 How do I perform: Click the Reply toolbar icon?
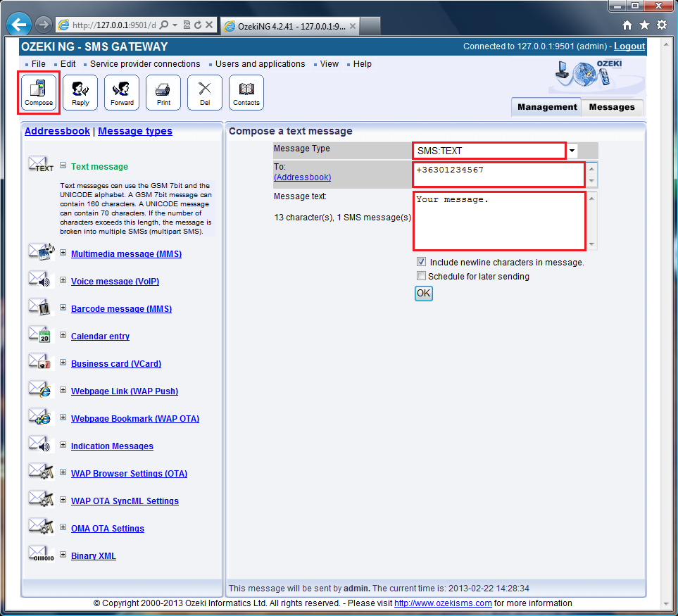[80, 92]
